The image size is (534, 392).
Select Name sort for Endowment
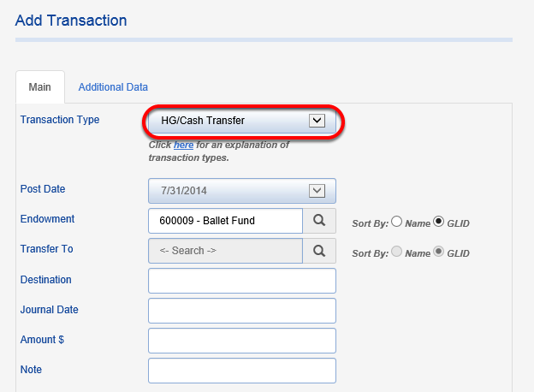[x=397, y=222]
